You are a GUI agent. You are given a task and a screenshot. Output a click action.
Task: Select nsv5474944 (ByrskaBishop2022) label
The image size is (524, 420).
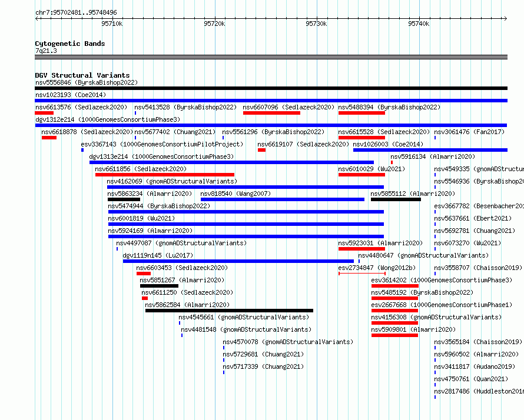tap(159, 206)
